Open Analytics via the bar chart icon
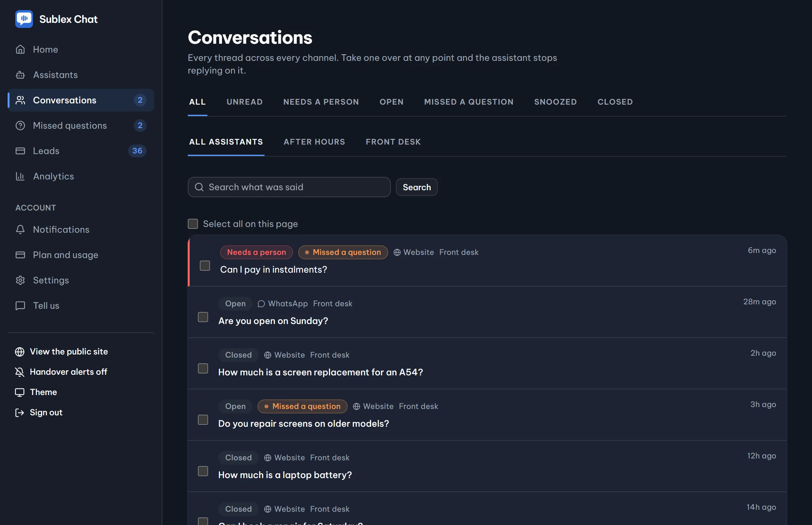This screenshot has width=812, height=525. point(20,176)
